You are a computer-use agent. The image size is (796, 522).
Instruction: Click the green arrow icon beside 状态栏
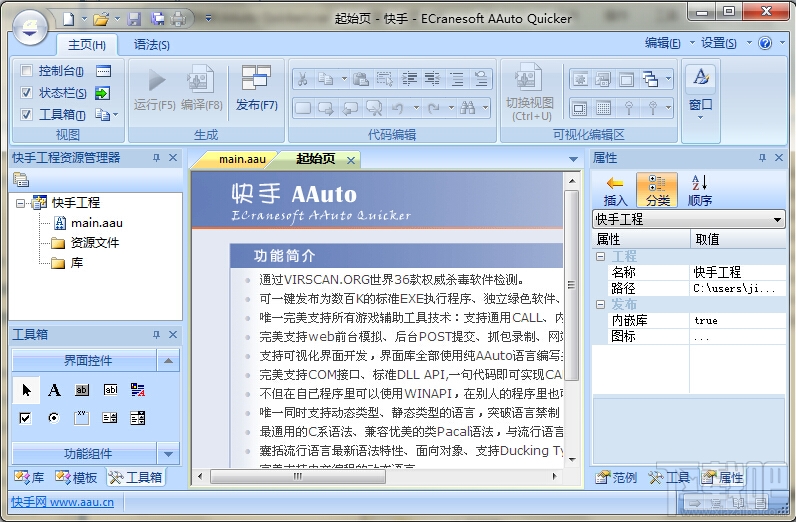[103, 93]
